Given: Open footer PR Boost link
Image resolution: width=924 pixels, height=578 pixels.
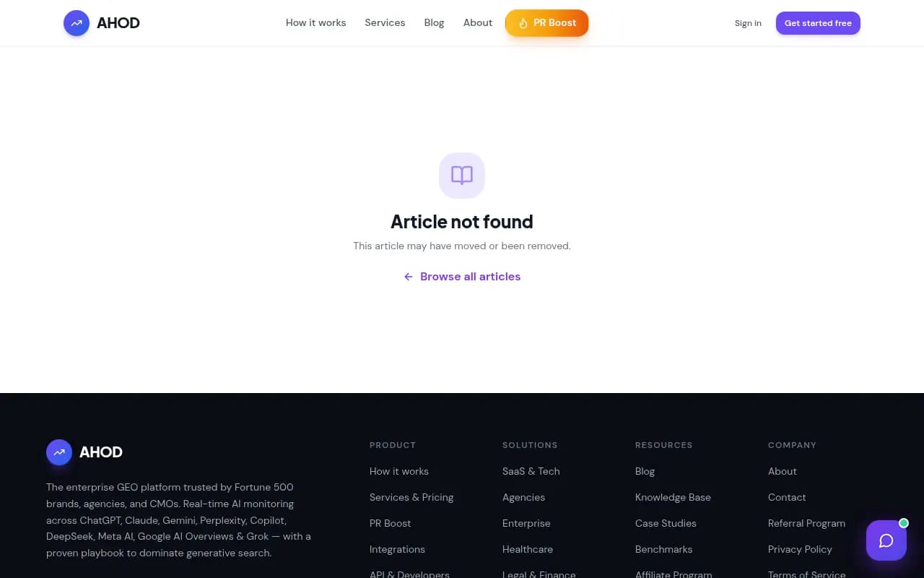Looking at the screenshot, I should 390,523.
